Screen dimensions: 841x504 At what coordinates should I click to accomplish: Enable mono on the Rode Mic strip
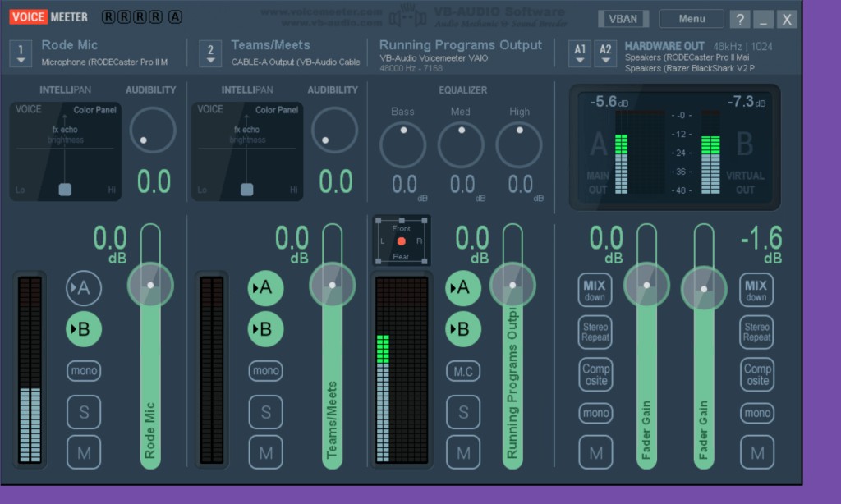click(x=84, y=370)
